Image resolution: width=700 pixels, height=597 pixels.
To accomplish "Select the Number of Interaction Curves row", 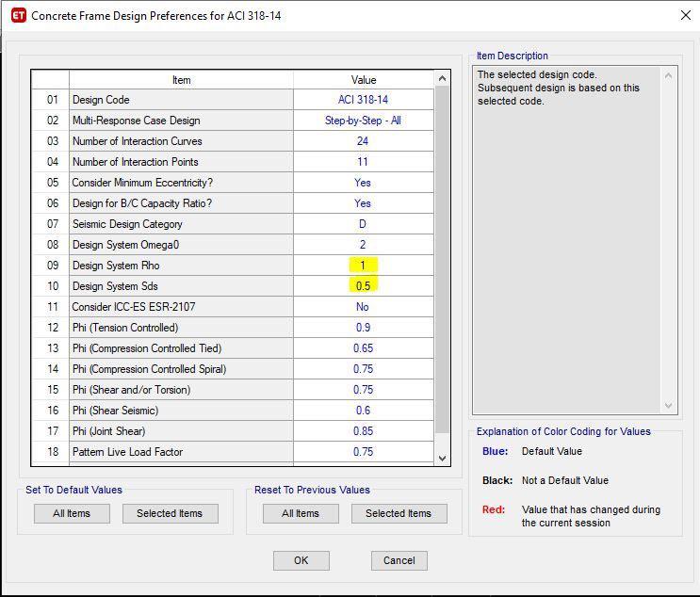I will [x=181, y=141].
